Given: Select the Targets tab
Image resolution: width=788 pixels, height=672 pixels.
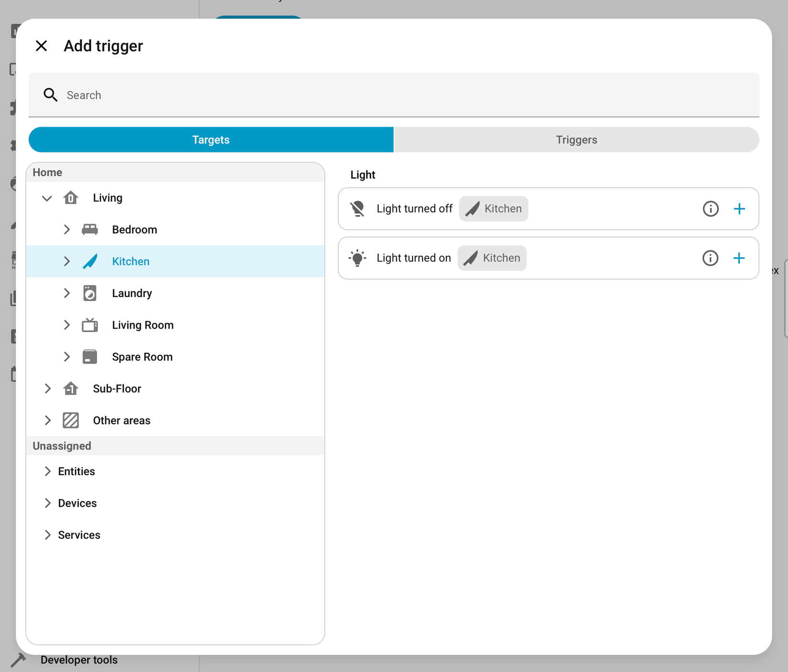Looking at the screenshot, I should pos(211,139).
